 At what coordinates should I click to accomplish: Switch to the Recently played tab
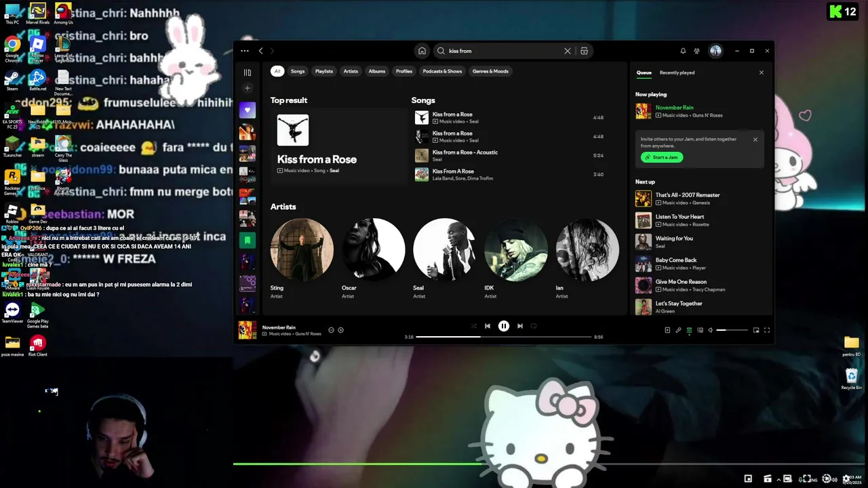click(677, 73)
